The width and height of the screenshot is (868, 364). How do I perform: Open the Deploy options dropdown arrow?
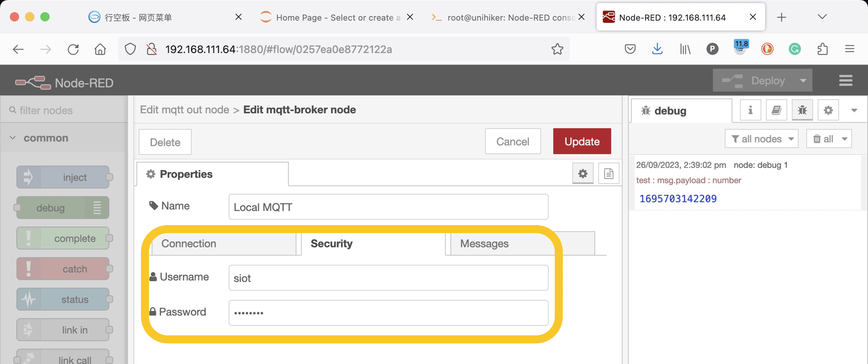803,81
